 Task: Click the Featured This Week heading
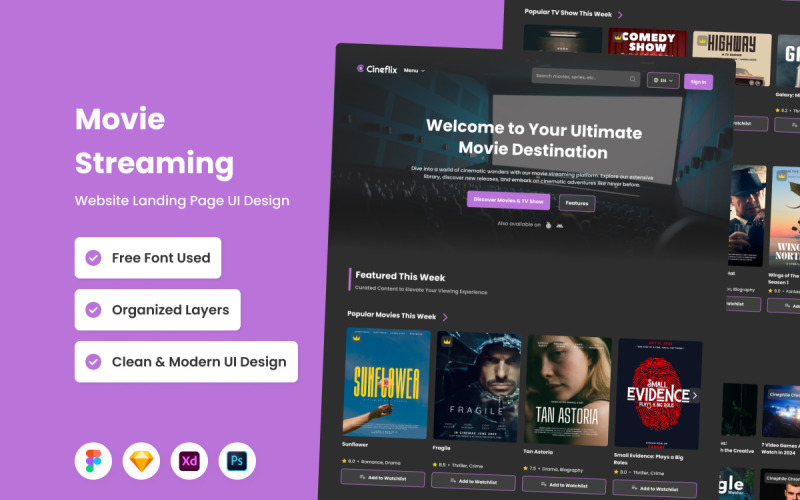tap(400, 276)
